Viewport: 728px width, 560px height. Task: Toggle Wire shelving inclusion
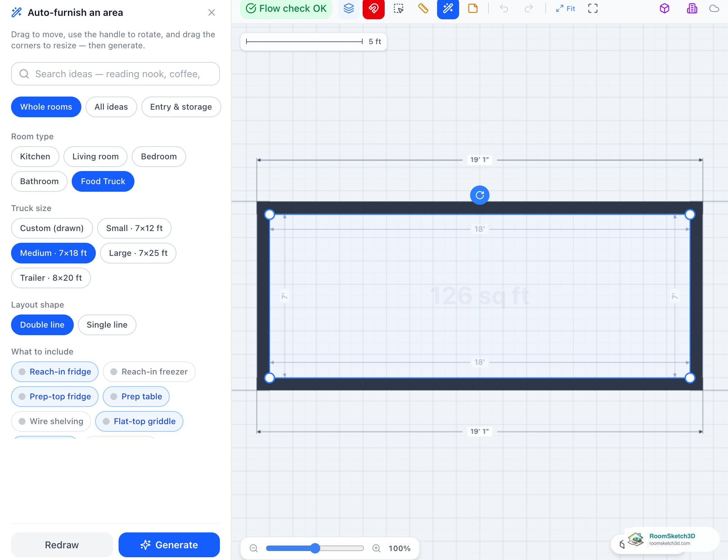pyautogui.click(x=51, y=421)
